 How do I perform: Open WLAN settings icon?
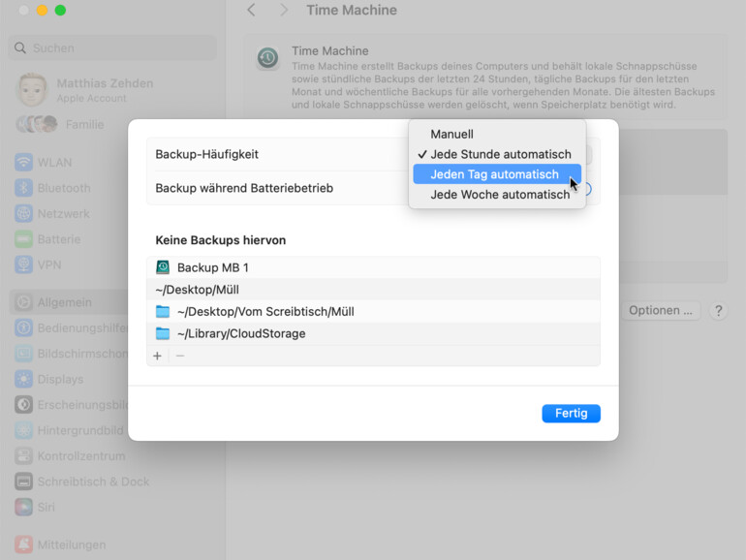tap(24, 162)
